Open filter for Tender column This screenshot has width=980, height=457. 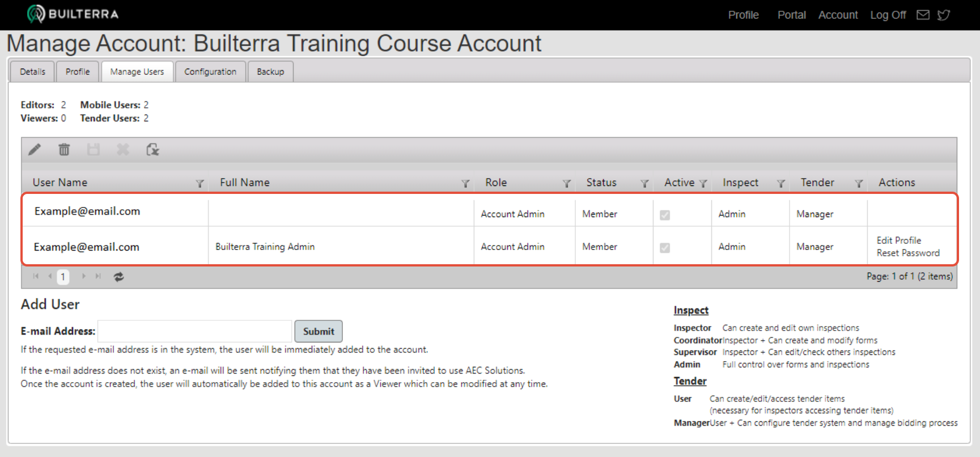pos(859,184)
